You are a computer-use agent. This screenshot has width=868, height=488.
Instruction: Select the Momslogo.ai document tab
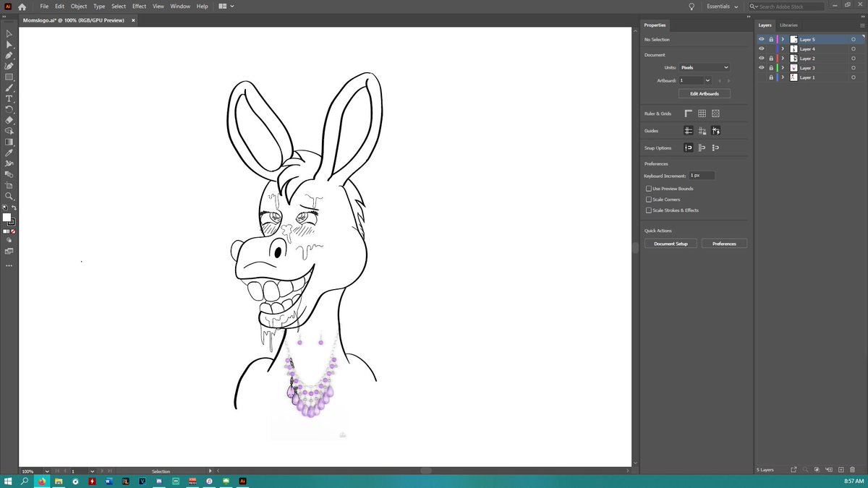(72, 21)
